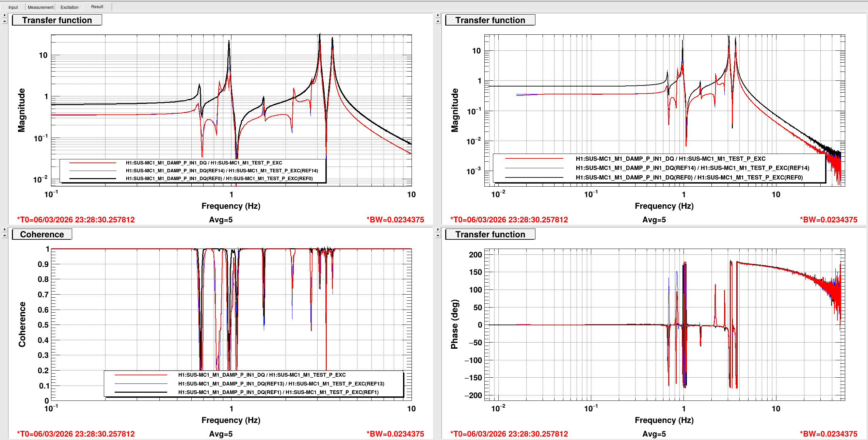
Task: Click the REF14 legend entry in top-left plot
Action: tap(222, 171)
